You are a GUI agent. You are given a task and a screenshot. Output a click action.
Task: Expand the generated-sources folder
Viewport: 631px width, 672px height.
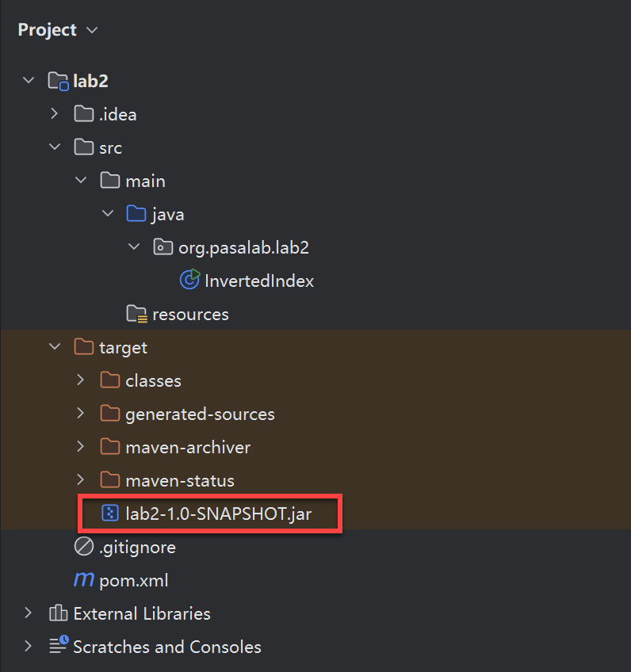pyautogui.click(x=81, y=413)
